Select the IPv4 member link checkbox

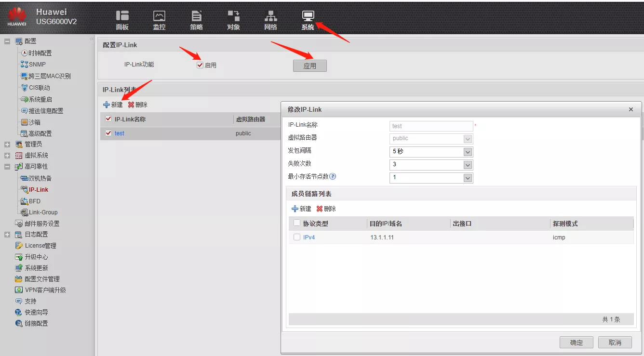click(x=297, y=237)
